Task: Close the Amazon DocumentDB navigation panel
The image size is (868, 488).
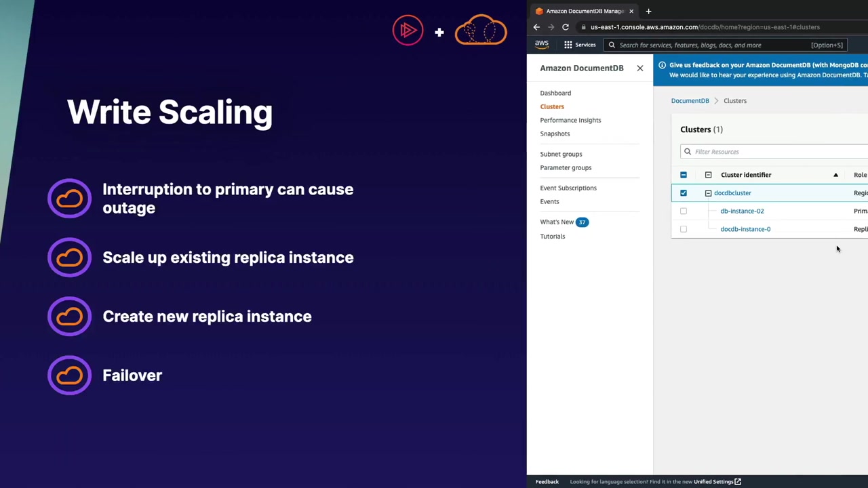Action: tap(639, 68)
